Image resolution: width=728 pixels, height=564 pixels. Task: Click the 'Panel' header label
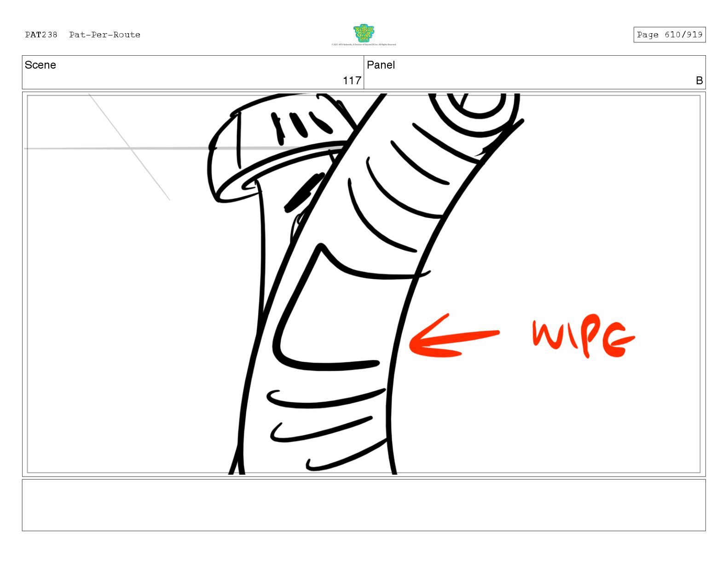pyautogui.click(x=381, y=65)
